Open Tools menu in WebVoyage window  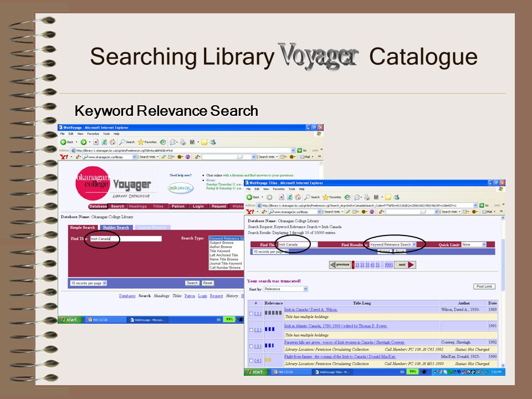106,134
